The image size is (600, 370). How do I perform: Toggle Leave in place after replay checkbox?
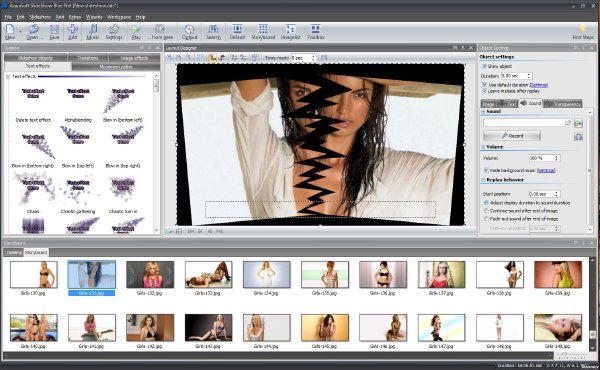point(484,91)
